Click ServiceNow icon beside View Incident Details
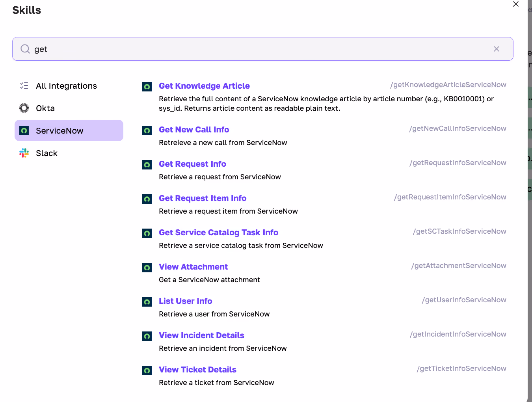This screenshot has height=402, width=532. [147, 336]
